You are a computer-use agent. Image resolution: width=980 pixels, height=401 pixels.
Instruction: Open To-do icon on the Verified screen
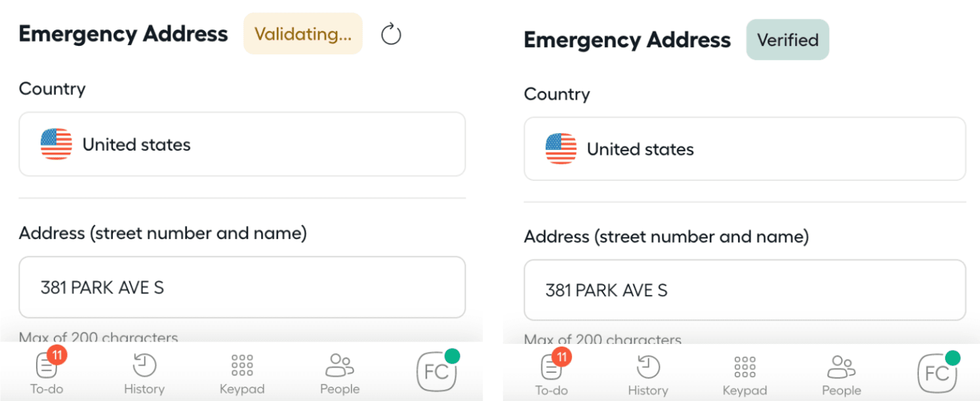552,367
